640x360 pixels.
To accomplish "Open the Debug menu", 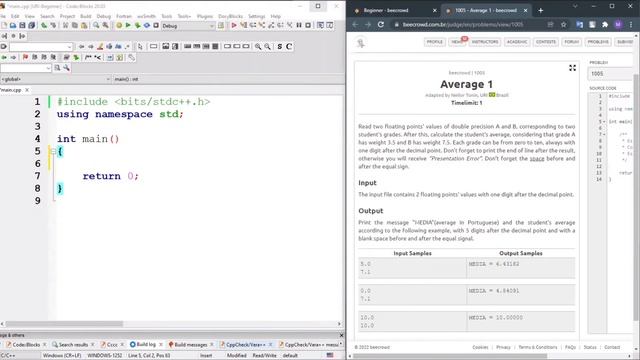I will point(104,16).
